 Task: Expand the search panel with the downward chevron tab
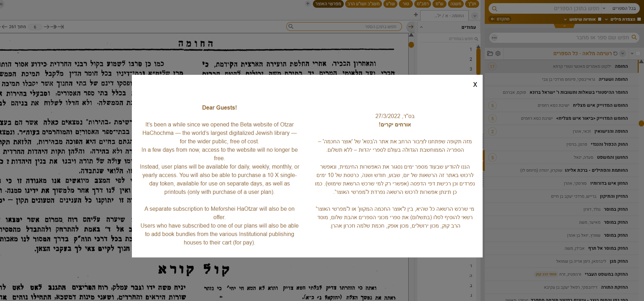point(564,26)
